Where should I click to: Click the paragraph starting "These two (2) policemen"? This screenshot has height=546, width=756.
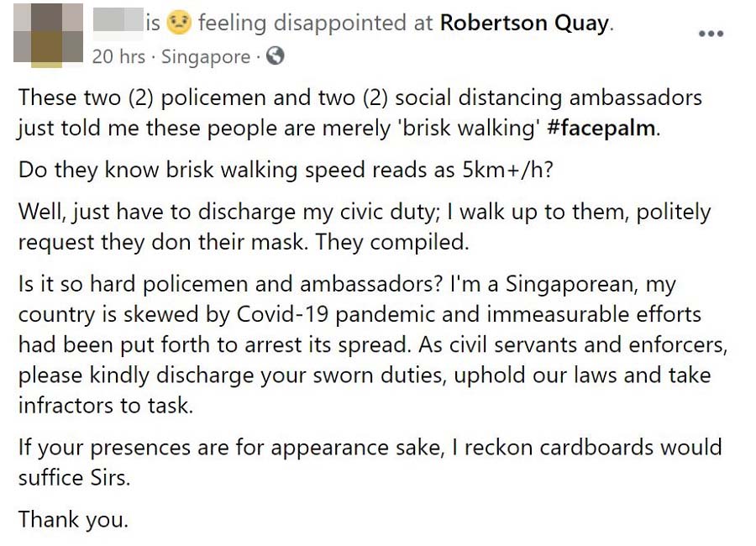click(x=360, y=113)
